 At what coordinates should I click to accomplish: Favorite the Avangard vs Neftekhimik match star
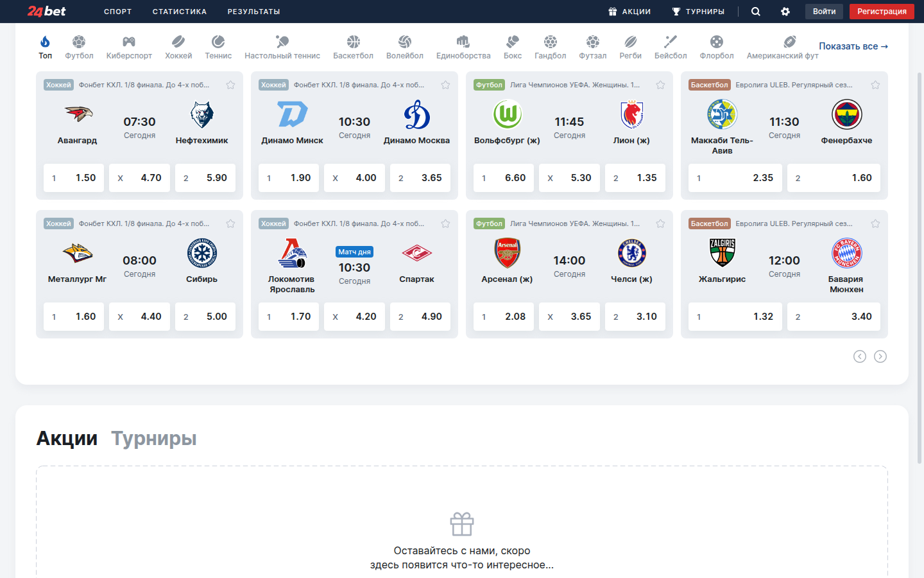(230, 85)
